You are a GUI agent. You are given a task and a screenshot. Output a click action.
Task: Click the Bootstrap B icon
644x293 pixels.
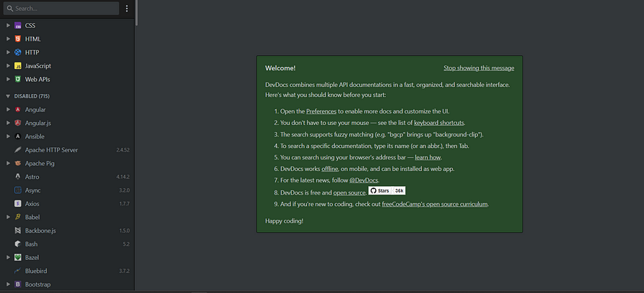[x=18, y=284]
